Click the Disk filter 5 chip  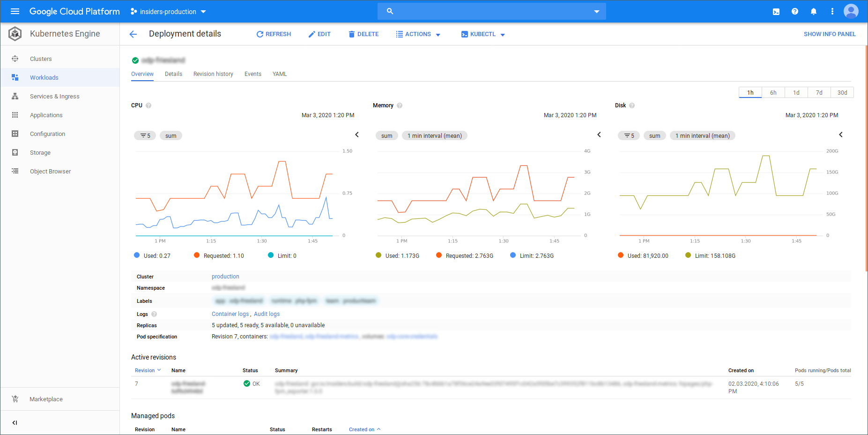tap(629, 135)
